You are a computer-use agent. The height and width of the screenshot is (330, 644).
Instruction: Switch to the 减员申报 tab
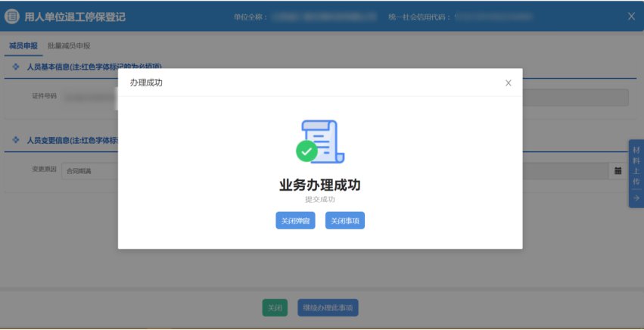[23, 46]
